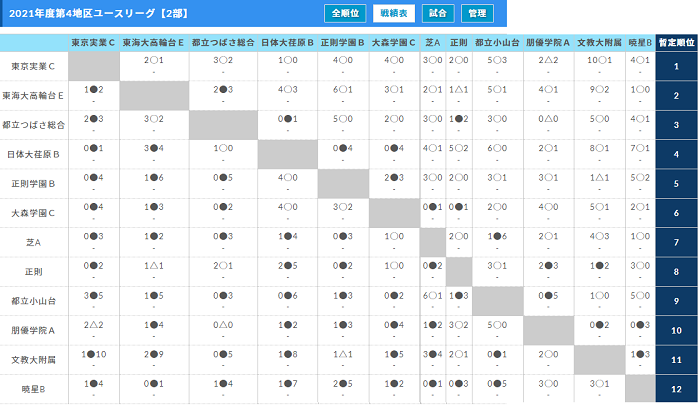This screenshot has width=700, height=406.
Task: Click column header 正則
Action: [x=458, y=43]
